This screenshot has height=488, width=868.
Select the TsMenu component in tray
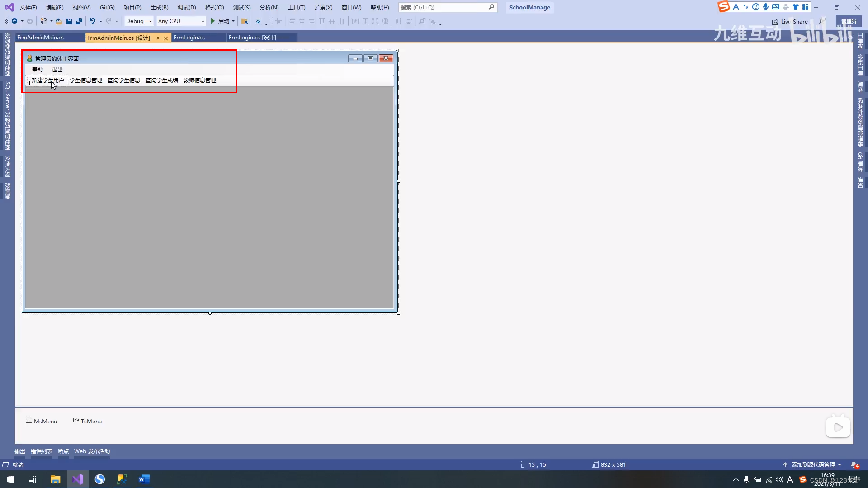pyautogui.click(x=87, y=421)
